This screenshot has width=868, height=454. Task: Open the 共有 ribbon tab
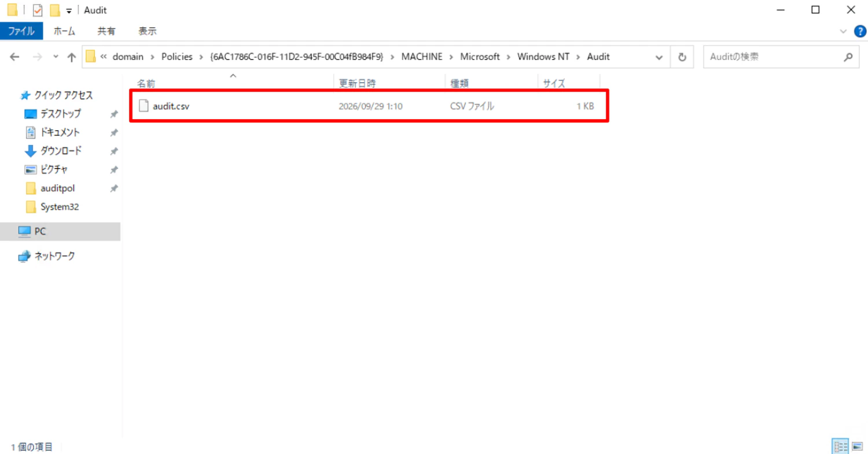(x=106, y=31)
